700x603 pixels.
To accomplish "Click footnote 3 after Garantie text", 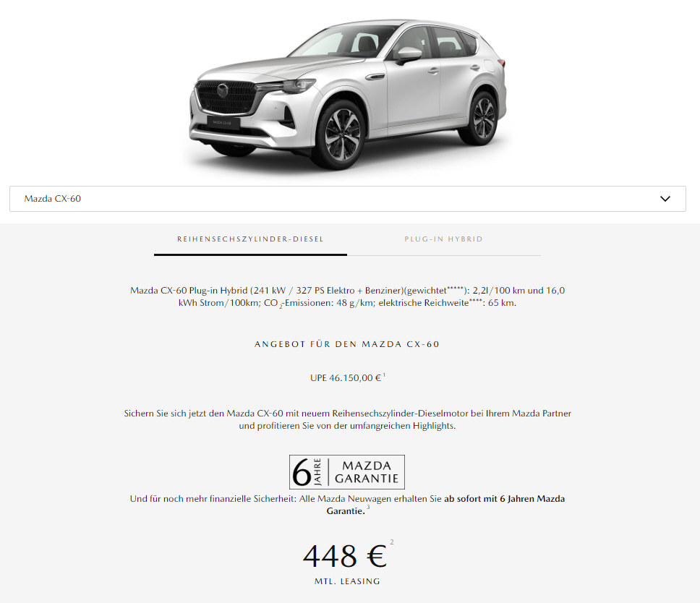I will [x=368, y=508].
